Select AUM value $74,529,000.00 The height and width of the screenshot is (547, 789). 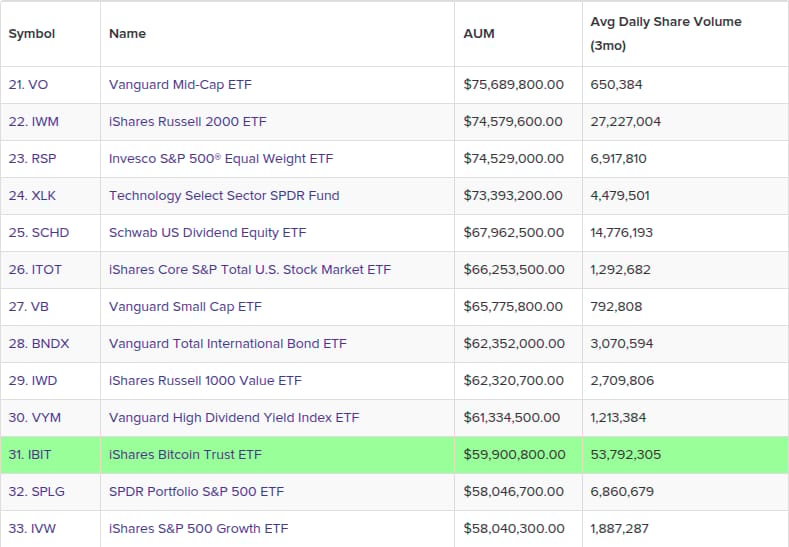(514, 159)
